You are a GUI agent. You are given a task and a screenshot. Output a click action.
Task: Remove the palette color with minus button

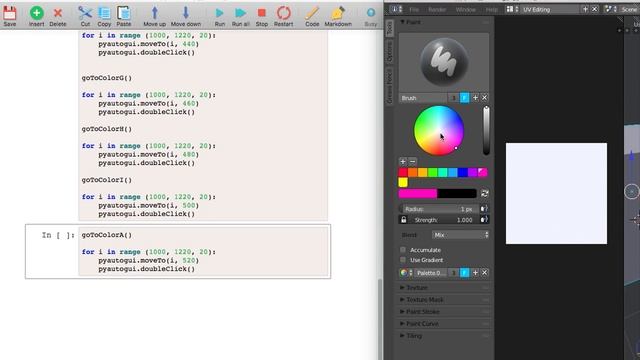pyautogui.click(x=413, y=162)
